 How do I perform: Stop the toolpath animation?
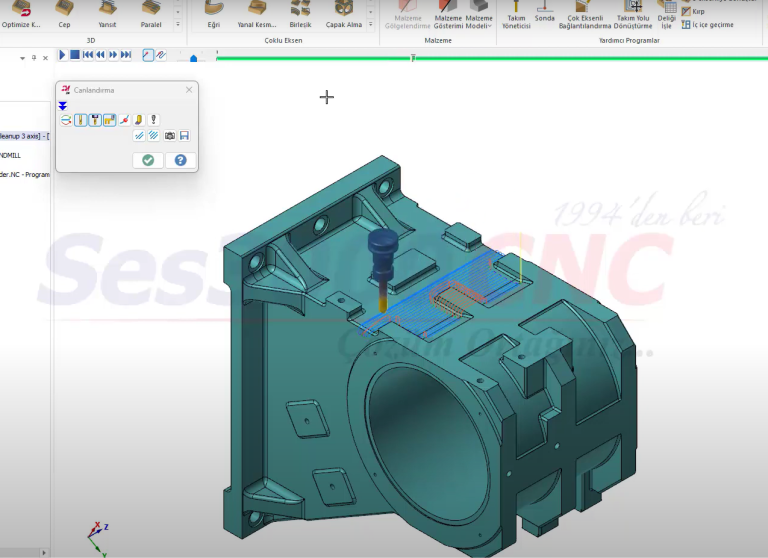click(75, 55)
